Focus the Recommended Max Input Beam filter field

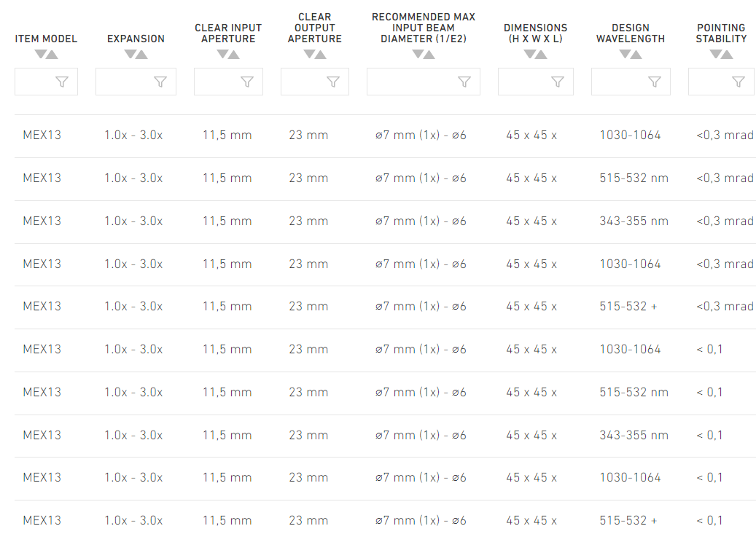[x=424, y=82]
